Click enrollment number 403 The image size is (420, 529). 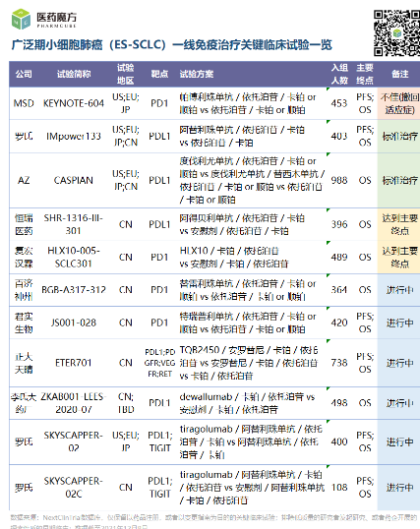[x=339, y=136]
